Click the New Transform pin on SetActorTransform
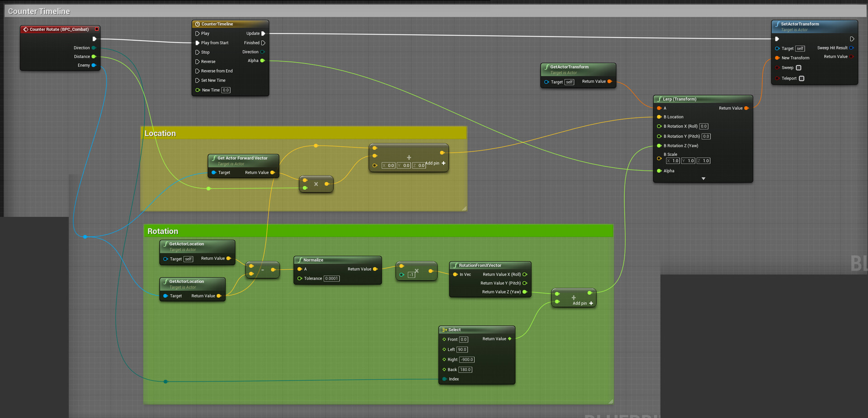868x418 pixels. tap(777, 58)
